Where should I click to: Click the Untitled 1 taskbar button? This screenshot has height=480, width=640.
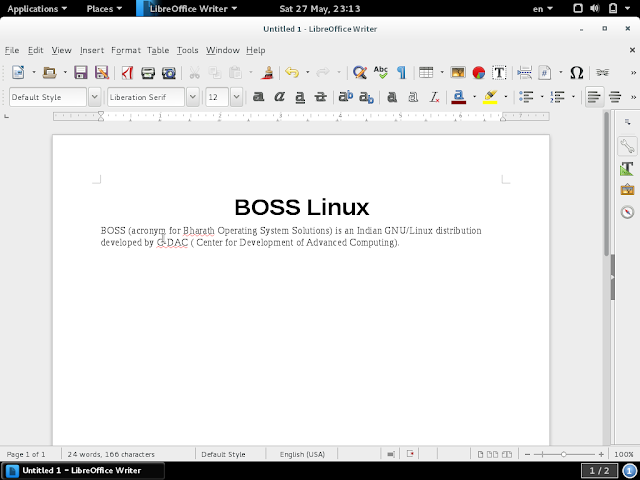(x=83, y=471)
